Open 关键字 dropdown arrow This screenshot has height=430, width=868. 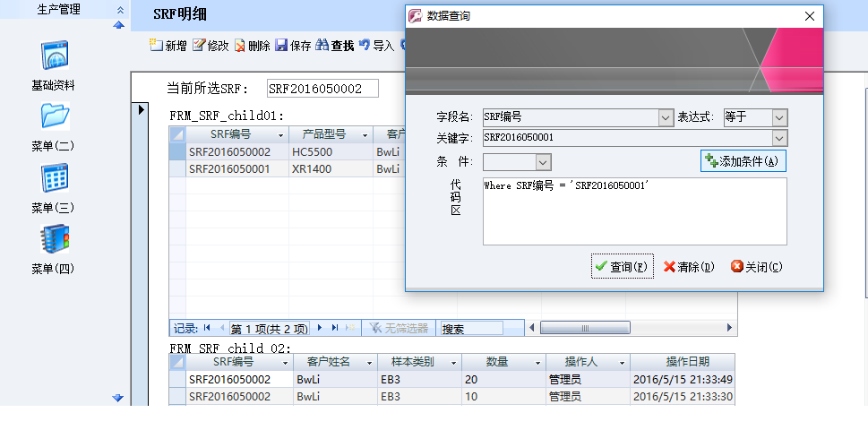pyautogui.click(x=779, y=138)
